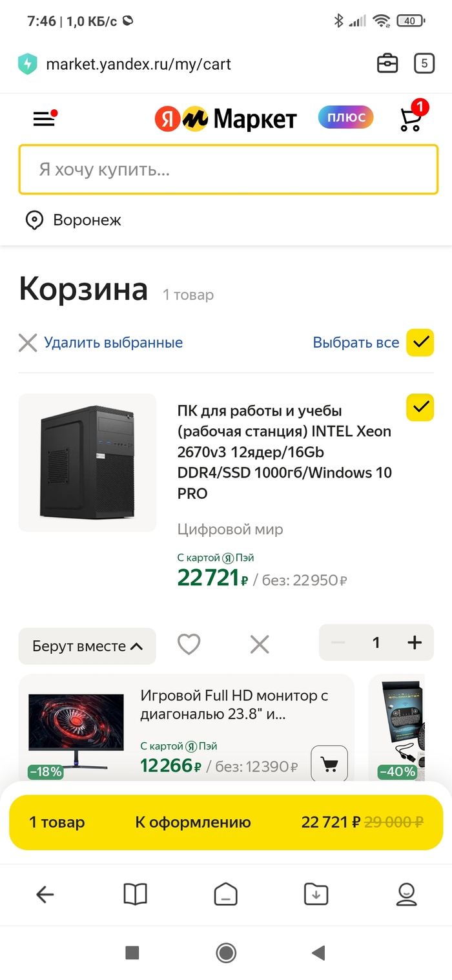Toggle the Select all checkbox
This screenshot has height=980, width=452.
(x=420, y=342)
